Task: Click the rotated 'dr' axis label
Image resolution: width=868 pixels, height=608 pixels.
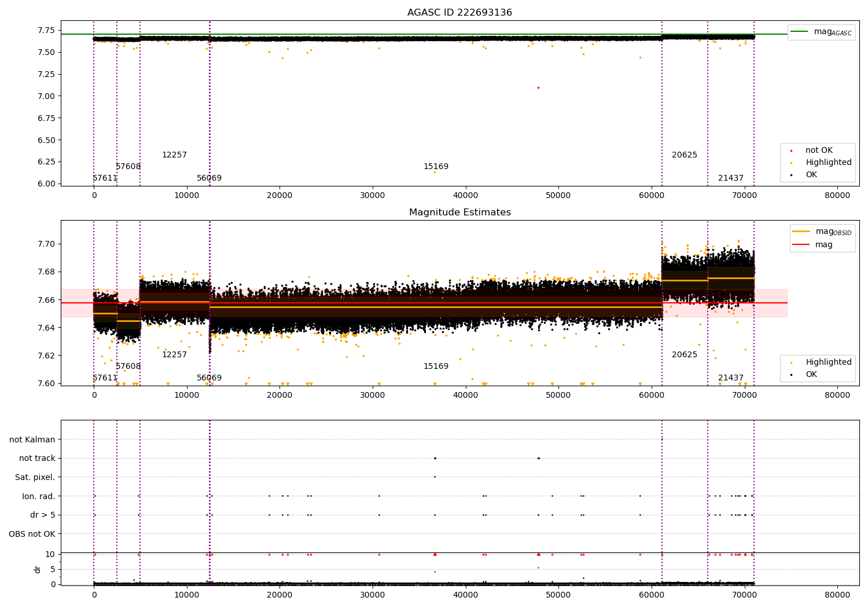Action: (x=38, y=569)
